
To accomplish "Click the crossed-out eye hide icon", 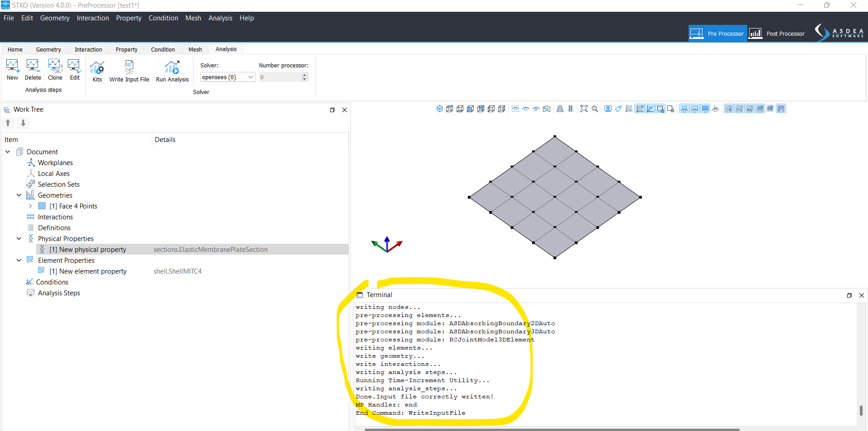I will point(536,109).
